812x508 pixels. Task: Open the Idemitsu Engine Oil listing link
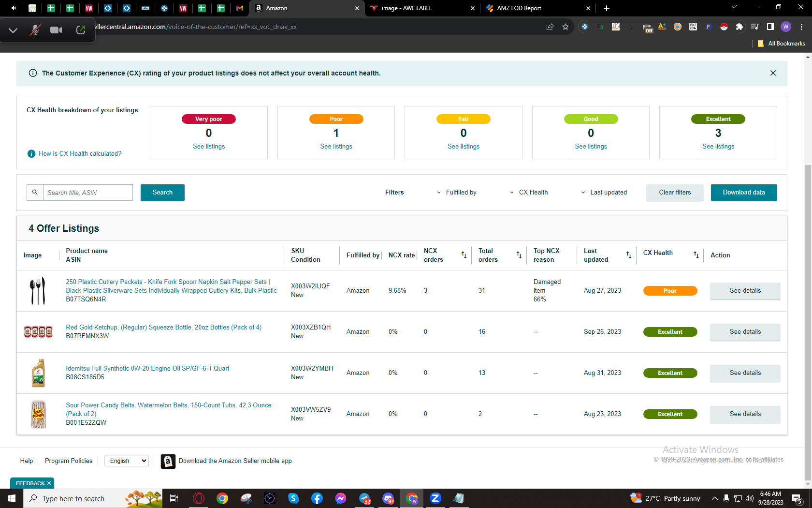[147, 369]
